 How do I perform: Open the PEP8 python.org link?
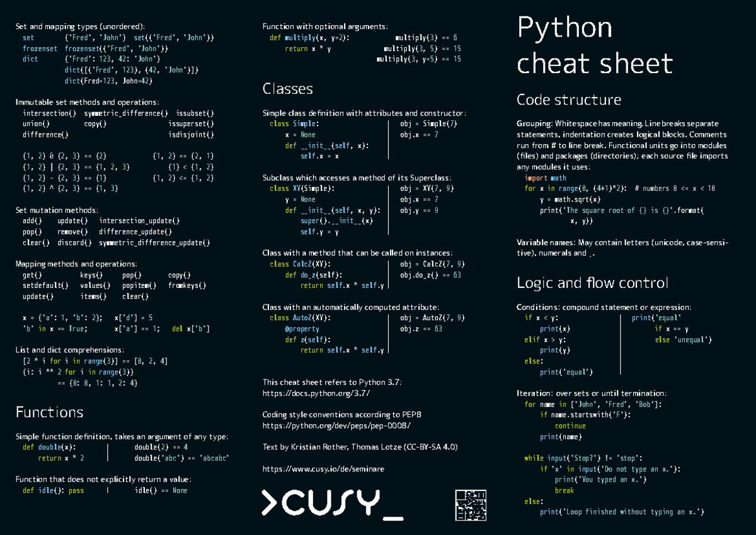coord(336,425)
